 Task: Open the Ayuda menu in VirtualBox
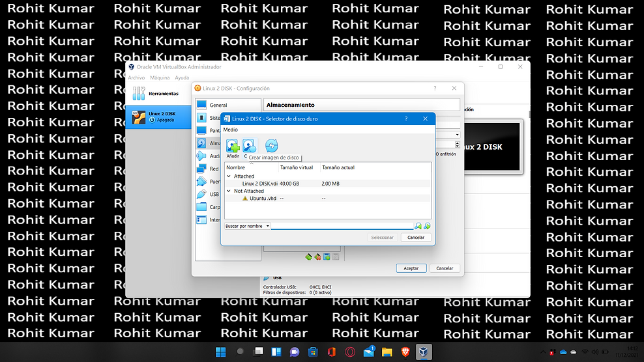tap(182, 77)
